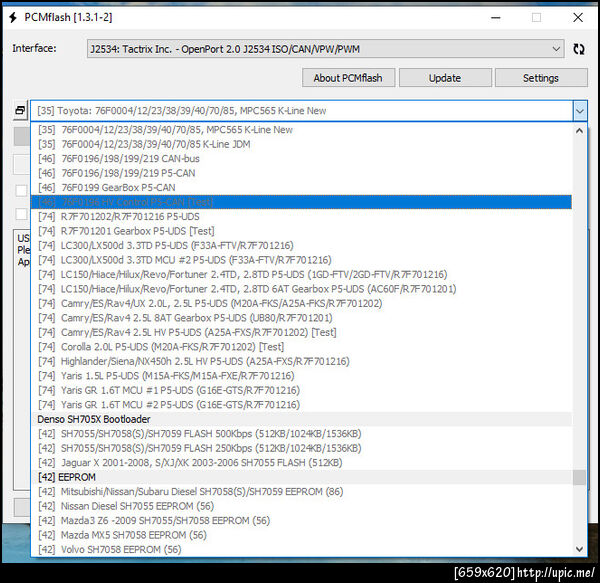Choose Jaguar X 2001-2008 SH7055 FLASH entry
The width and height of the screenshot is (600, 583).
click(x=301, y=463)
